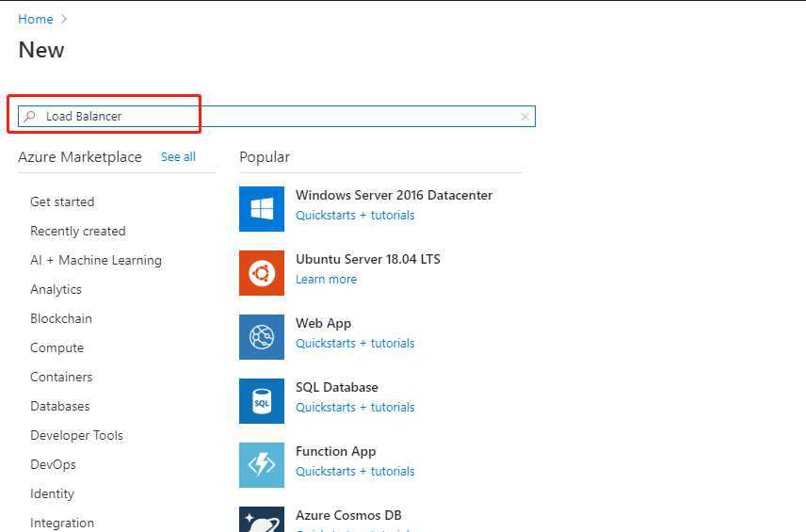Click the search magnifier icon
The width and height of the screenshot is (806, 532).
[x=30, y=116]
